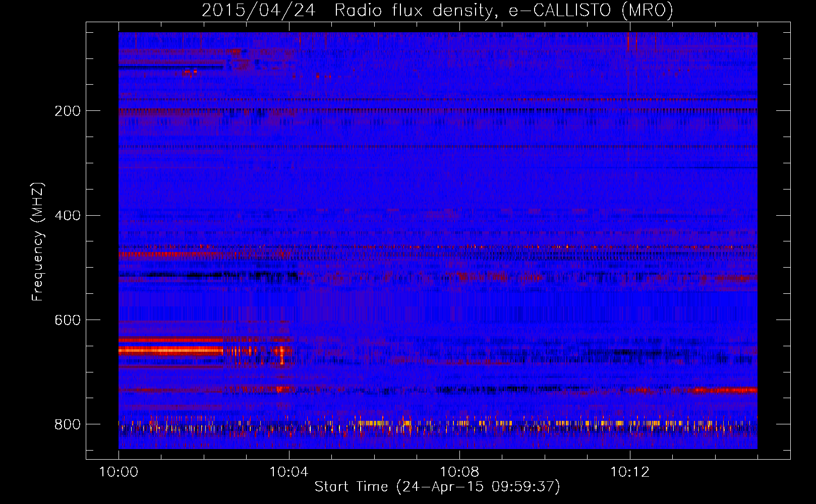Select the "600" frequency tick label
Image resolution: width=816 pixels, height=504 pixels.
pos(67,321)
